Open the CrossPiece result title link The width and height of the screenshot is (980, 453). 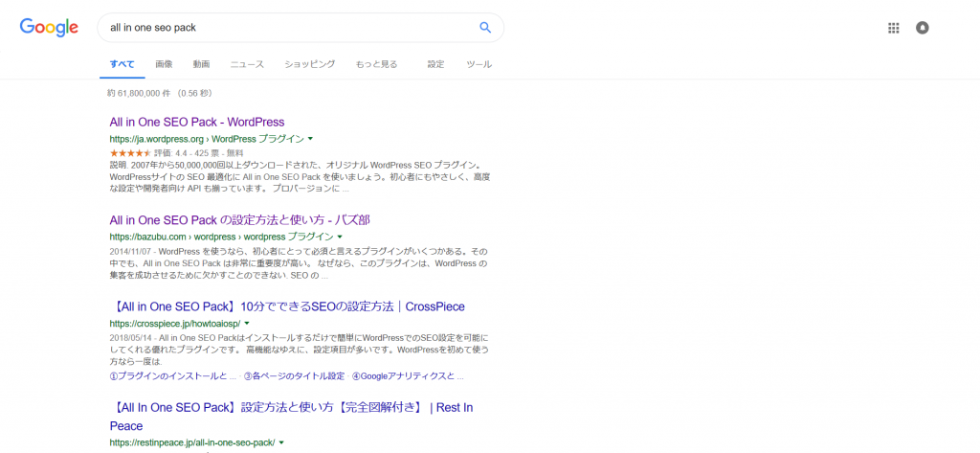(287, 307)
